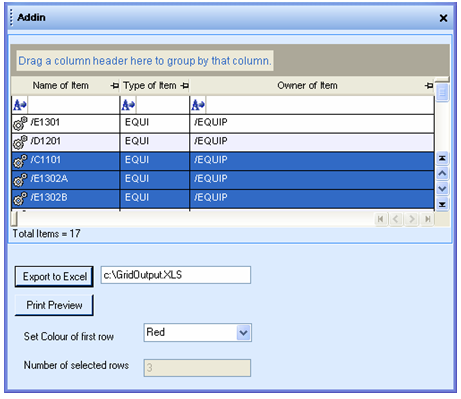Click the Number of selected rows label
This screenshot has width=461, height=399.
tap(76, 365)
